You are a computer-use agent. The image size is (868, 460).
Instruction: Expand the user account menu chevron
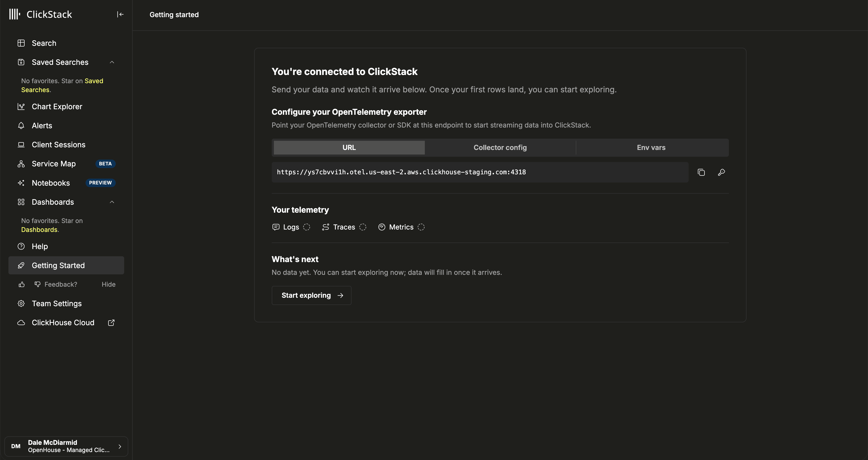point(120,446)
